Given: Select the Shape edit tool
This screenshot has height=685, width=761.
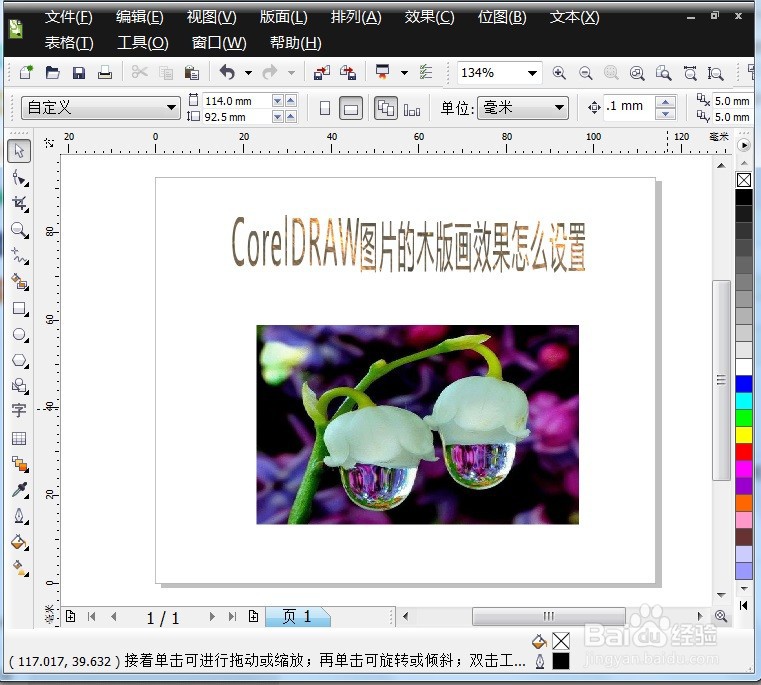Looking at the screenshot, I should pyautogui.click(x=19, y=178).
